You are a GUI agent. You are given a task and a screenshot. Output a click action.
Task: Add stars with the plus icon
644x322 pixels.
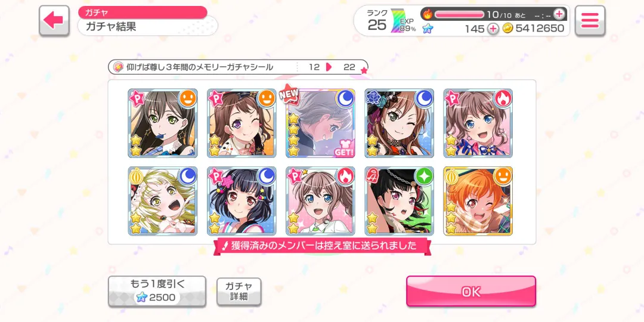pos(493,29)
